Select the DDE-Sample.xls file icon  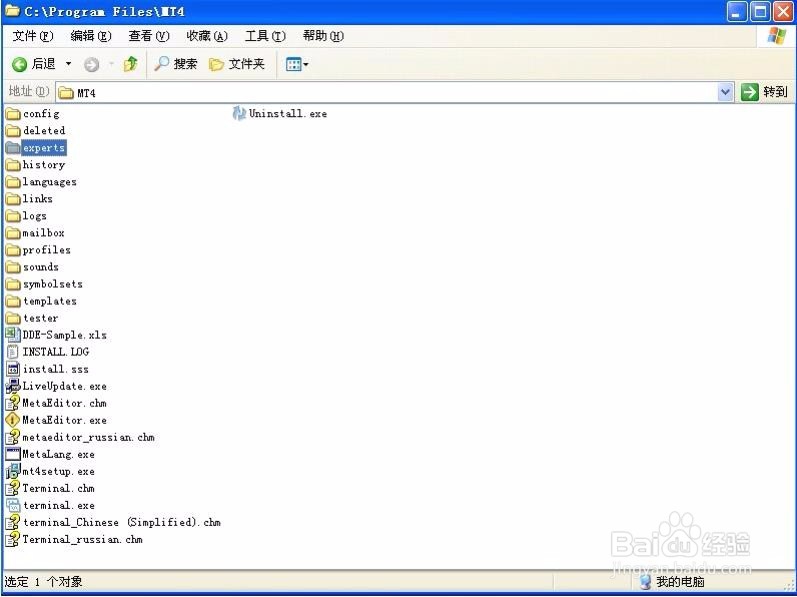click(x=13, y=335)
